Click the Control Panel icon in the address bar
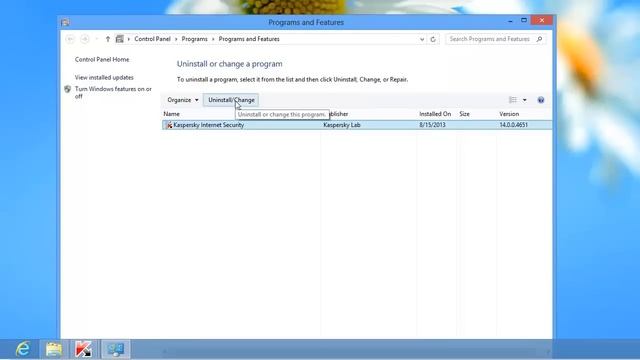 (120, 39)
